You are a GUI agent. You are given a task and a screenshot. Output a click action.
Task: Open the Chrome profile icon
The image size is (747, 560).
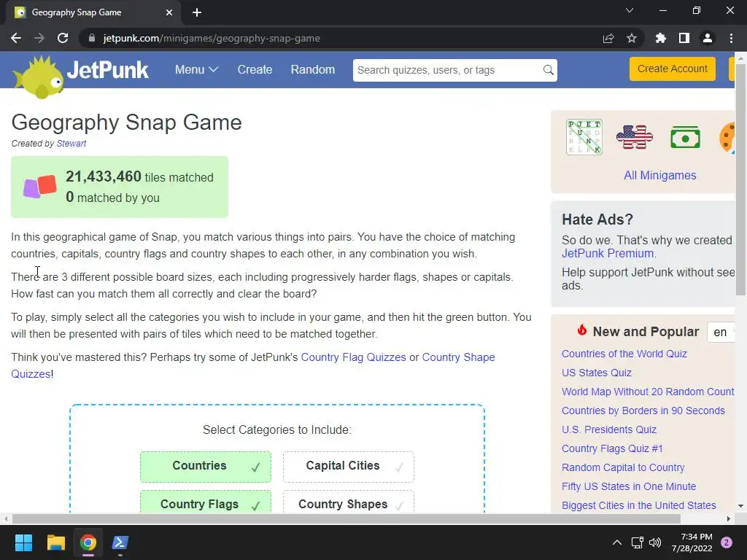click(708, 38)
